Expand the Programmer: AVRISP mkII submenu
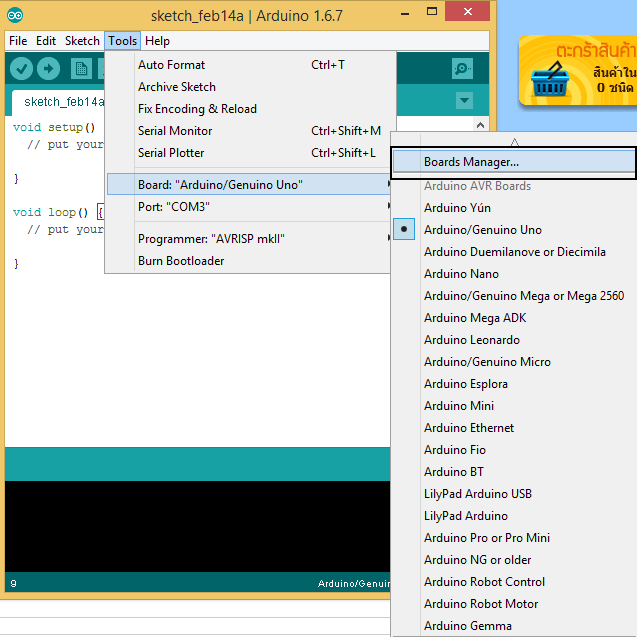Screen dimensions: 637x637 point(248,238)
